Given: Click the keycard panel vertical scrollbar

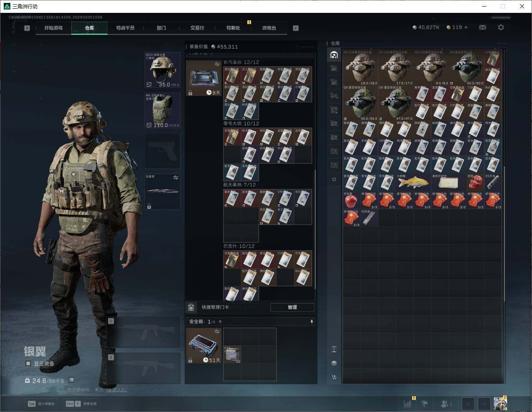Looking at the screenshot, I should 315,228.
